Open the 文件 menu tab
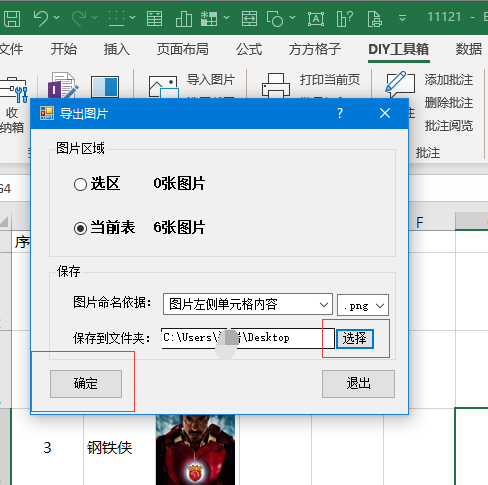Image resolution: width=488 pixels, height=485 pixels. click(11, 49)
